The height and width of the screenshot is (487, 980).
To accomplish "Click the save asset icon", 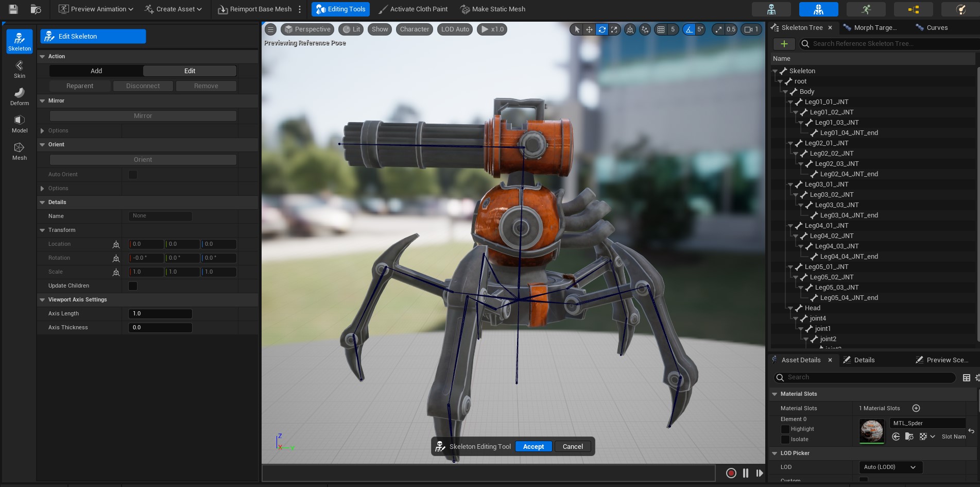I will click(13, 9).
